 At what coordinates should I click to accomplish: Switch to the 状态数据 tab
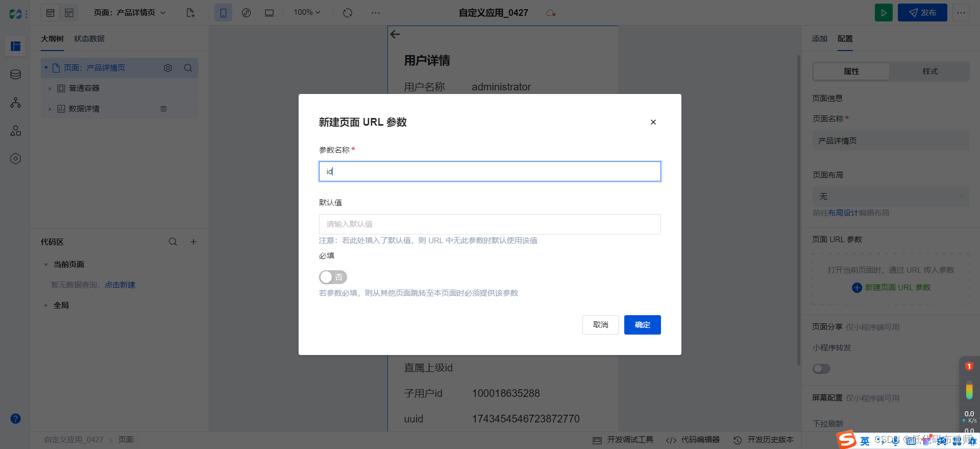tap(89, 39)
